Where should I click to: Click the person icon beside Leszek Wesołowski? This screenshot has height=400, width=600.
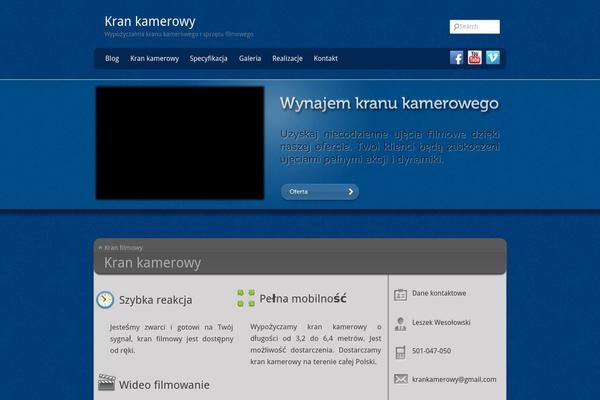pyautogui.click(x=401, y=323)
